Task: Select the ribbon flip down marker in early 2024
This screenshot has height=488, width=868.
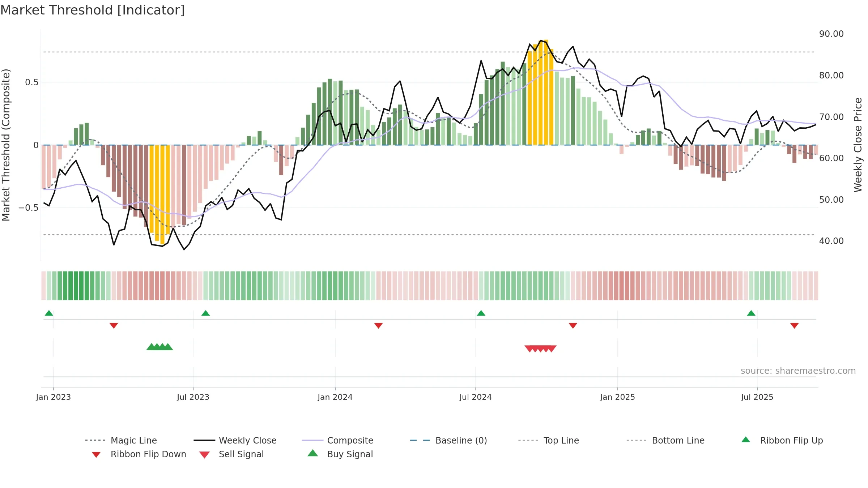Action: (x=378, y=326)
